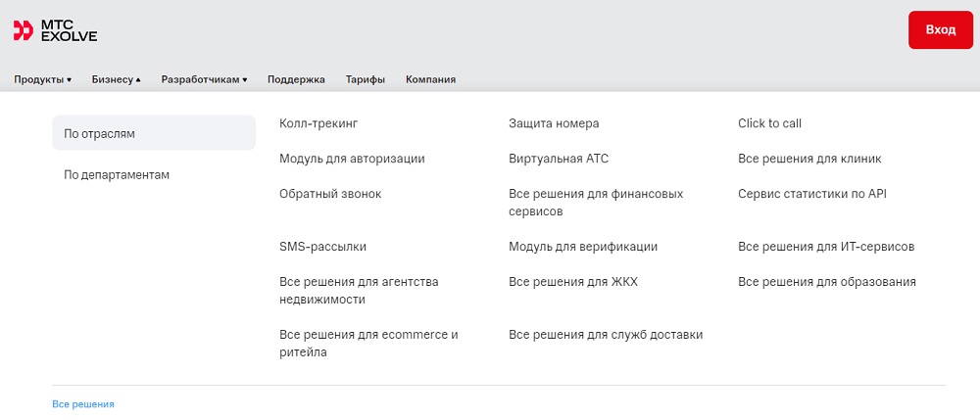Open the SMS-рассылки link
This screenshot has width=980, height=420.
pyautogui.click(x=322, y=247)
